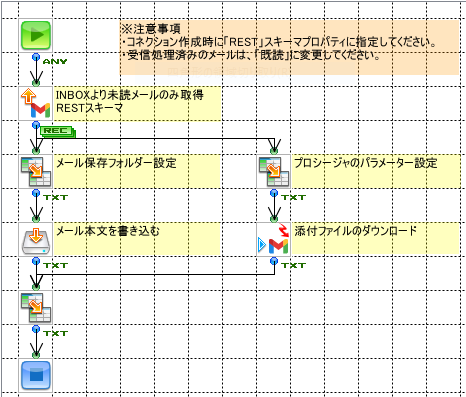Select the blue End component icon

pyautogui.click(x=36, y=375)
